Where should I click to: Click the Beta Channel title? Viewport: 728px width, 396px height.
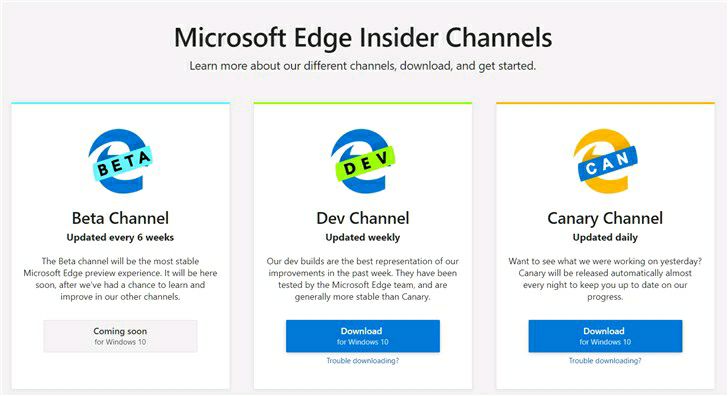(x=120, y=218)
